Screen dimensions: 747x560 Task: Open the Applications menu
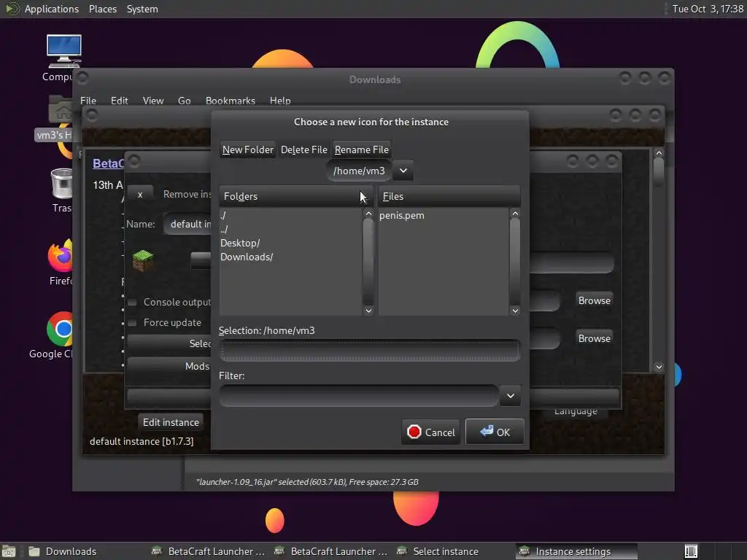click(x=52, y=9)
